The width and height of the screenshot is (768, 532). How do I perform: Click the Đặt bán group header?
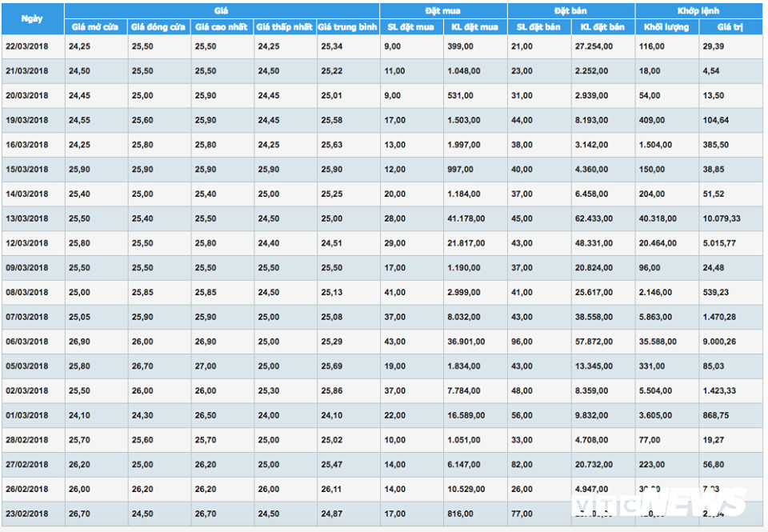(570, 11)
